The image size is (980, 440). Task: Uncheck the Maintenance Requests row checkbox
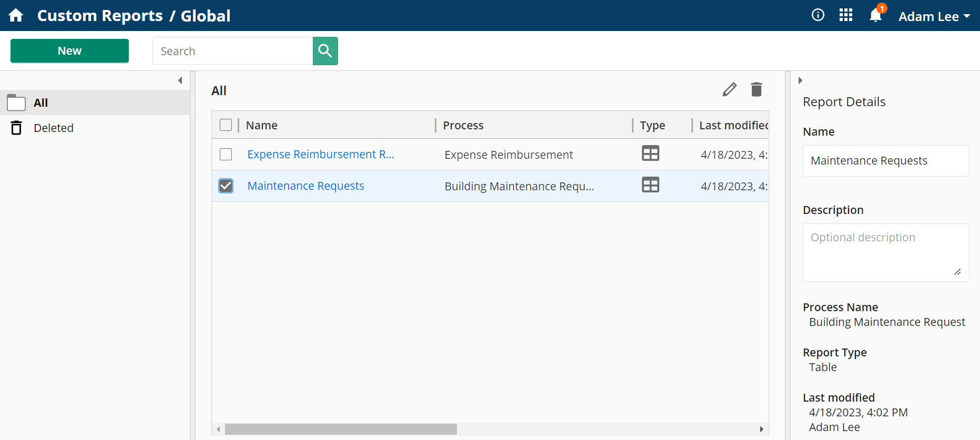(x=226, y=186)
